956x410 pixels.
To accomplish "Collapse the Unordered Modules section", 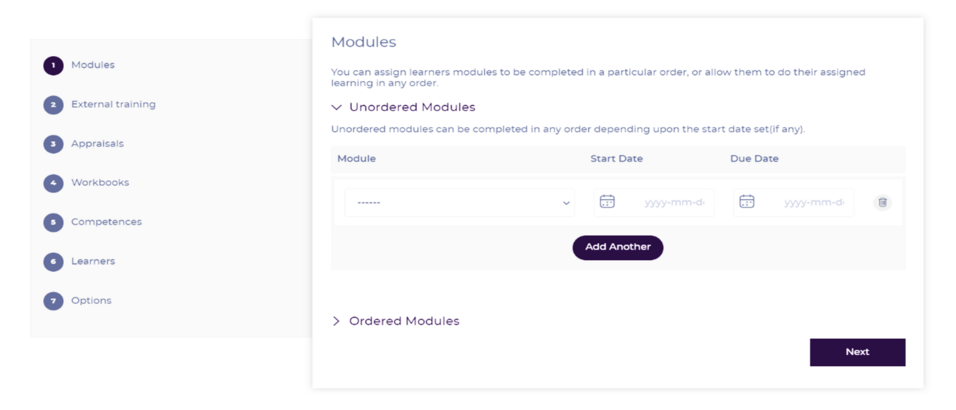I will [x=337, y=107].
